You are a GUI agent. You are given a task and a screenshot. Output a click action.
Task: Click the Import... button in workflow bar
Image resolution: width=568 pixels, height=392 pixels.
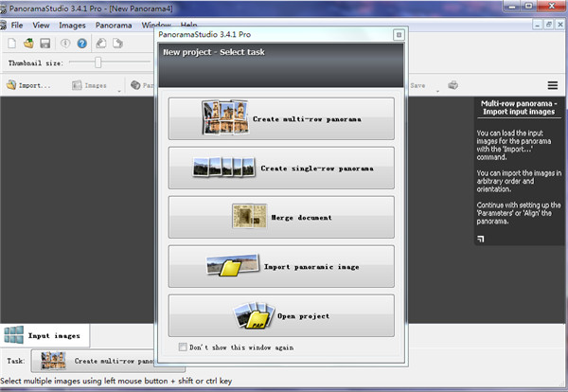pyautogui.click(x=28, y=85)
